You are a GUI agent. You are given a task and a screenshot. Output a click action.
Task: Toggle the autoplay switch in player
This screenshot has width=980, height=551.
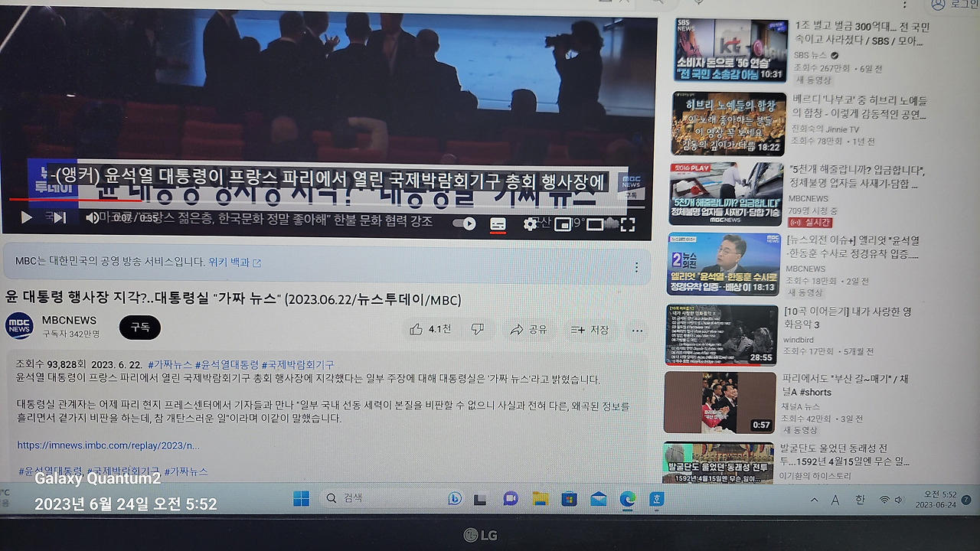click(465, 223)
